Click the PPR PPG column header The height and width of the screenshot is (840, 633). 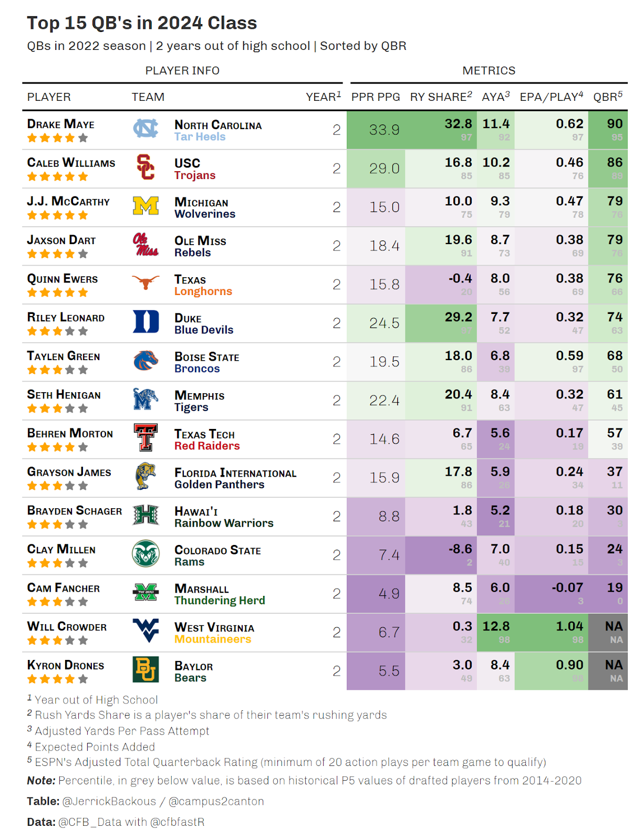[x=376, y=97]
